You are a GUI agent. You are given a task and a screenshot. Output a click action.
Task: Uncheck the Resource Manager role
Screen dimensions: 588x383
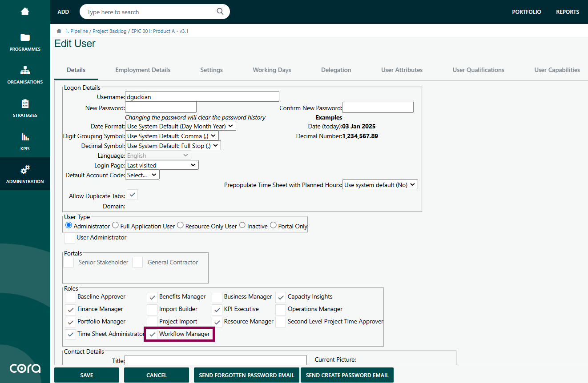(x=217, y=322)
